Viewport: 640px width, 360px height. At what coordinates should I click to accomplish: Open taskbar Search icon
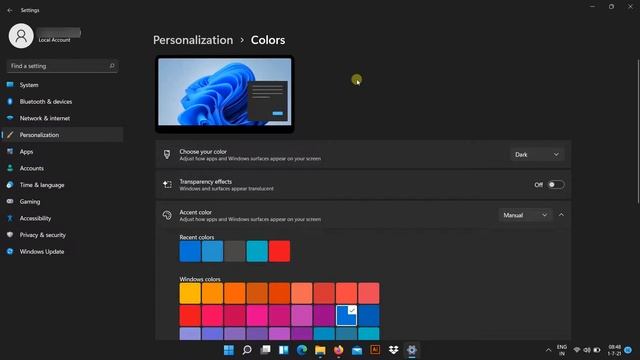click(247, 350)
